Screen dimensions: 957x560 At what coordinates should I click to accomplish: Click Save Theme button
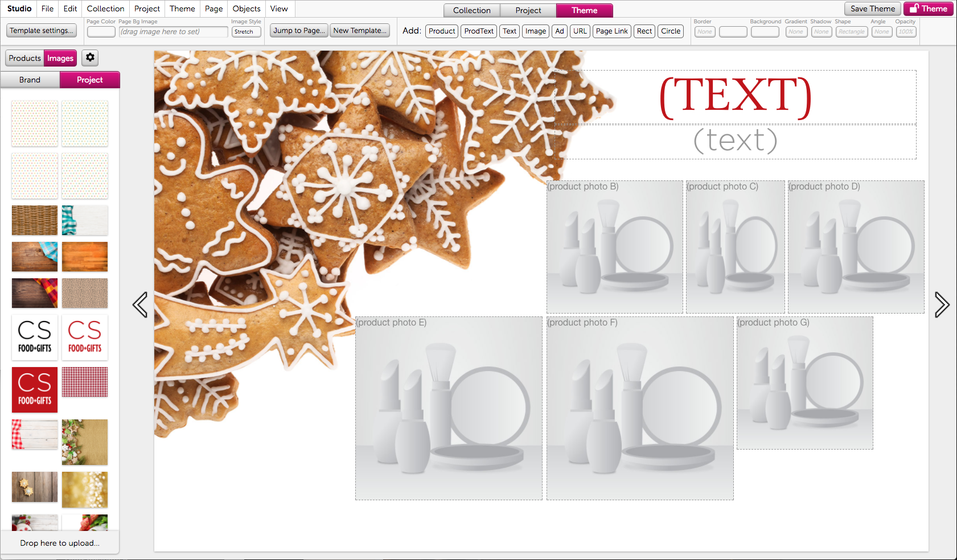(873, 9)
